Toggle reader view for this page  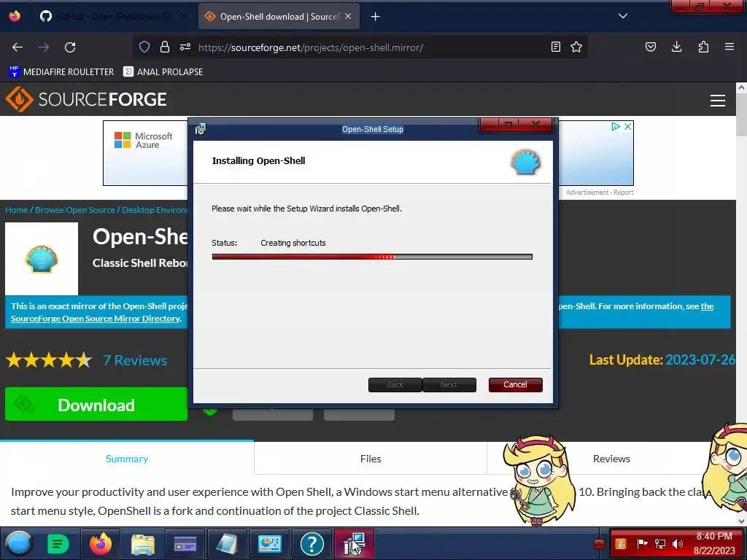pyautogui.click(x=555, y=47)
